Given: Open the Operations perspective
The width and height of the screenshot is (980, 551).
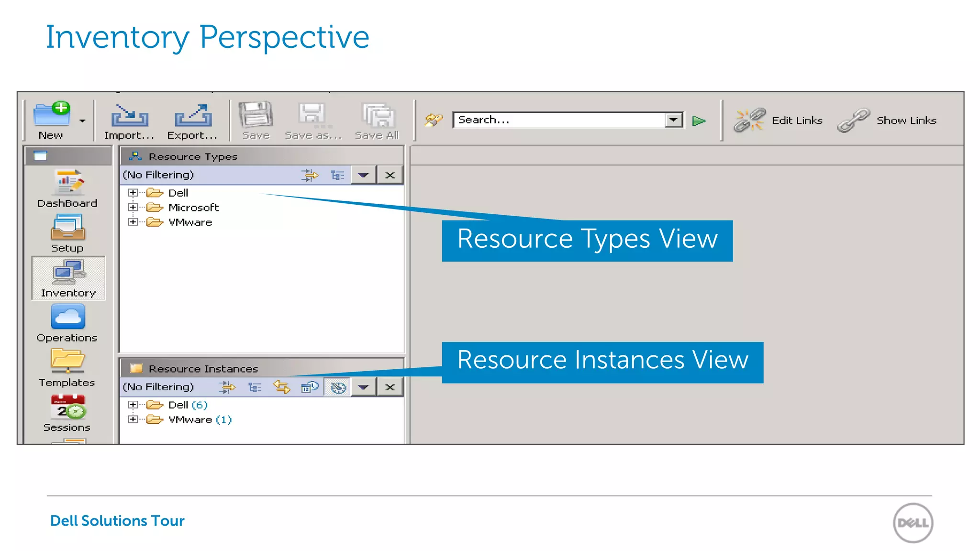Looking at the screenshot, I should [67, 324].
